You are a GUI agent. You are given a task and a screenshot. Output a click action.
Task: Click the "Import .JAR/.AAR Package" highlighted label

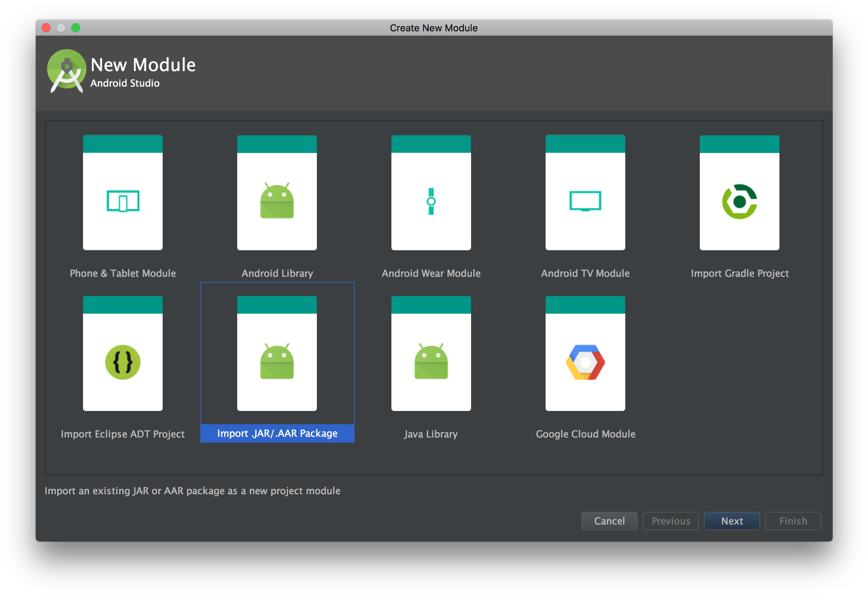point(277,433)
